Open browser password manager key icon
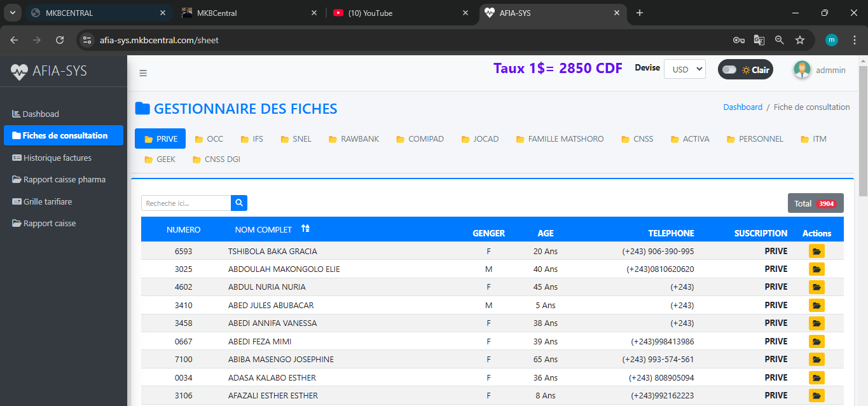 (738, 40)
